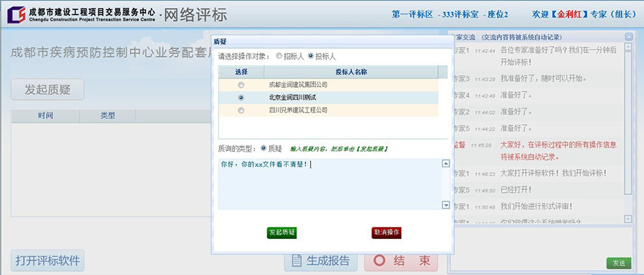Image resolution: width=644 pixels, height=275 pixels.
Task: Click the Chengdu Construction Centre logo icon
Action: pyautogui.click(x=16, y=15)
